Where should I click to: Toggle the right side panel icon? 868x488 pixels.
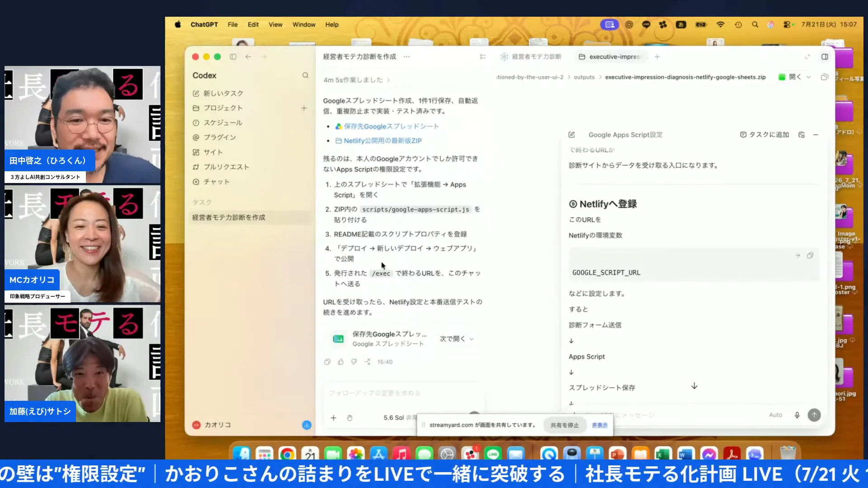click(x=825, y=56)
